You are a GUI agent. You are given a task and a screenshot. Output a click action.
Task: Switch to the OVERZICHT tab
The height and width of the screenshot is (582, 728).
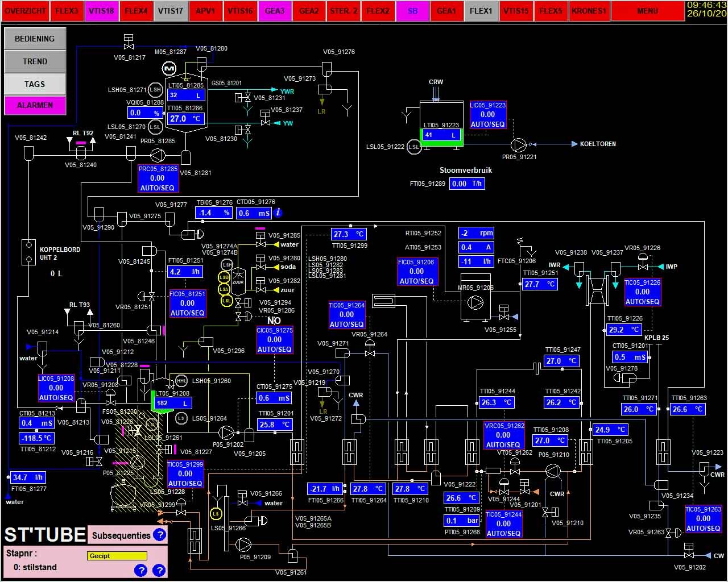tap(26, 11)
